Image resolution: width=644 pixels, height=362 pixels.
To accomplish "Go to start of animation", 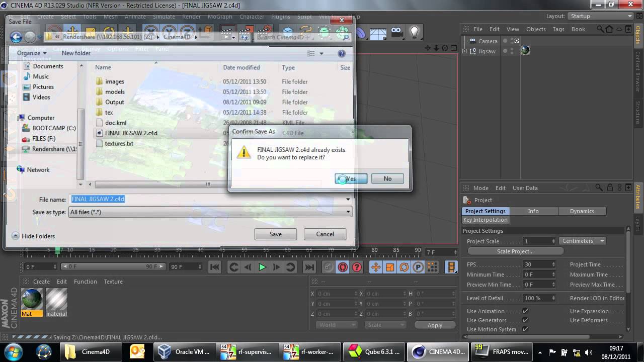I will [x=215, y=267].
